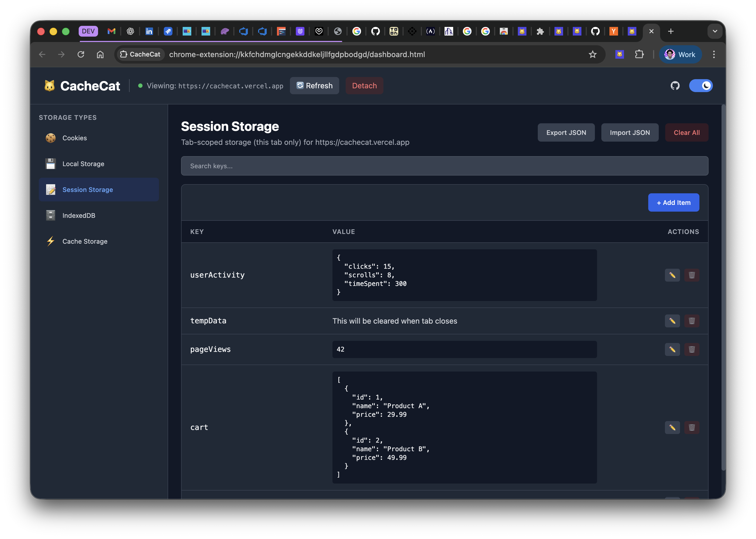Switch to the CacheCat browser tab
Viewport: 756px width, 539px height.
pos(632,31)
